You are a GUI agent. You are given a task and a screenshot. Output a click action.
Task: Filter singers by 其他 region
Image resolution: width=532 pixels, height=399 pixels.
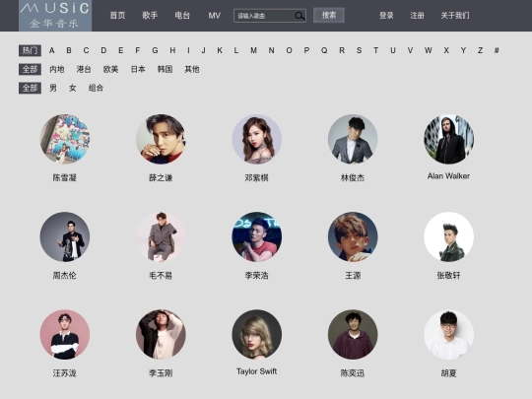tap(192, 69)
